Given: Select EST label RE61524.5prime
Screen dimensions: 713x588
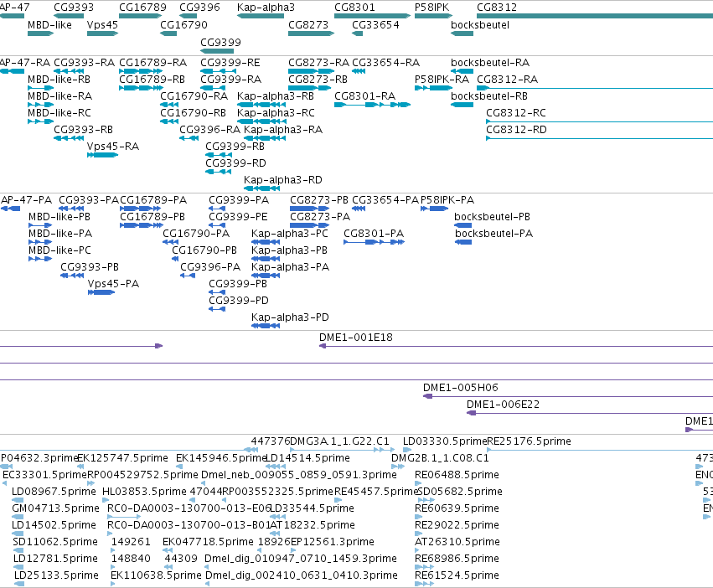Looking at the screenshot, I should coord(457,575).
